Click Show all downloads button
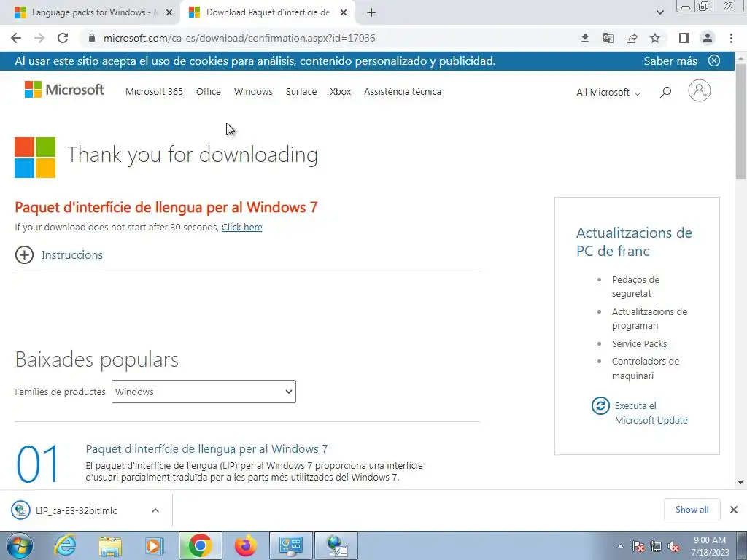The height and width of the screenshot is (560, 747). [692, 510]
